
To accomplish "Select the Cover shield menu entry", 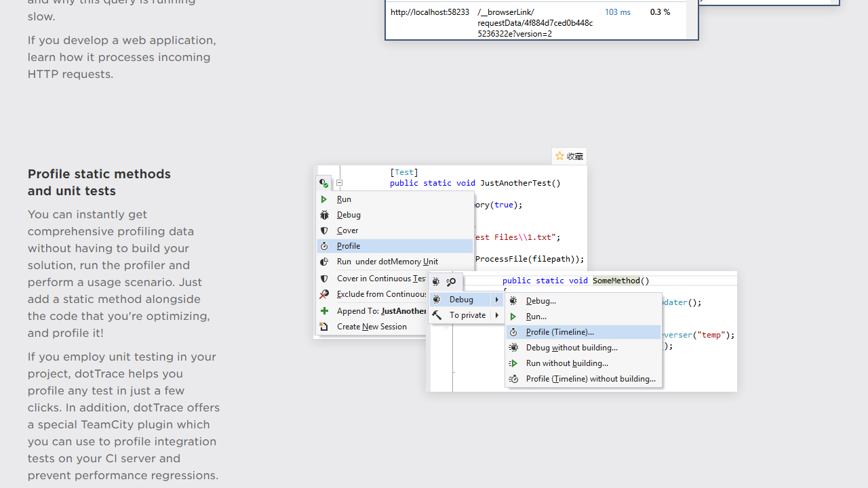I will pos(395,230).
